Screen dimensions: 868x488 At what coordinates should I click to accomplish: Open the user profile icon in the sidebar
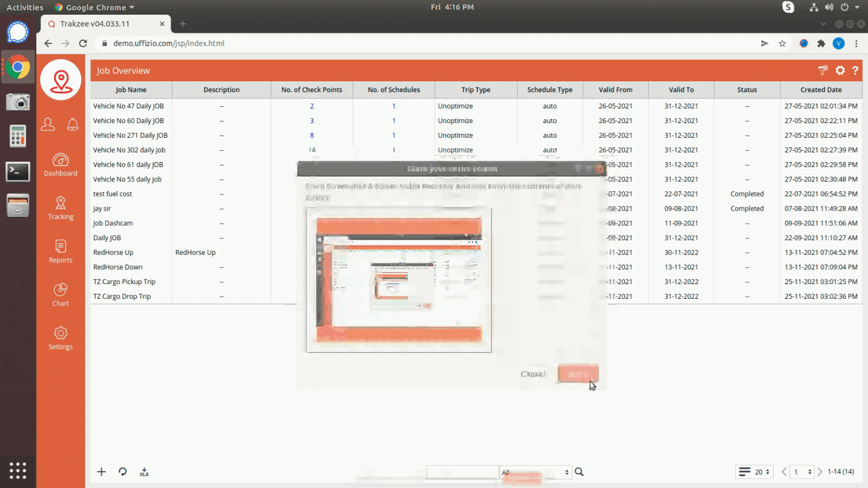48,125
